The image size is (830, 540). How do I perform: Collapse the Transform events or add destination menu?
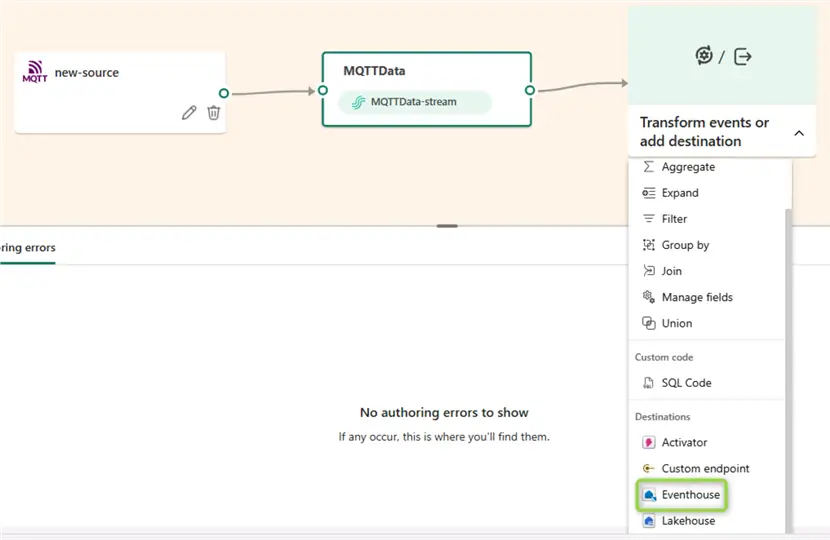[799, 133]
